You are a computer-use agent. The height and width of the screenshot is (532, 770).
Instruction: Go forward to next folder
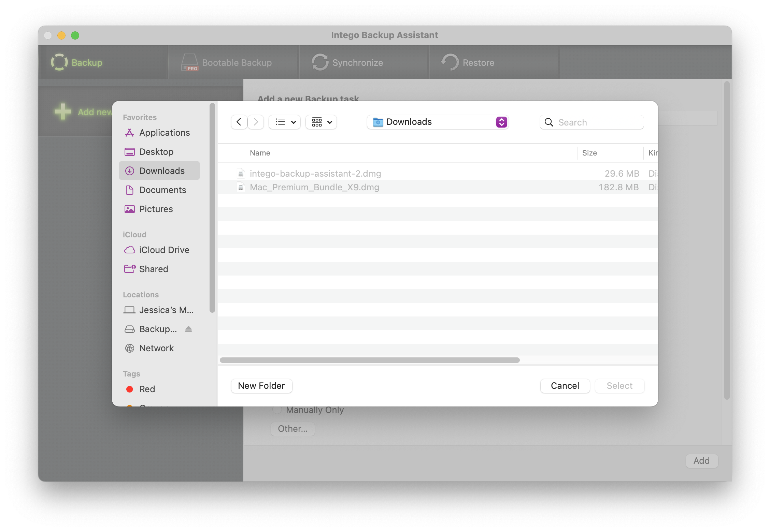click(255, 122)
